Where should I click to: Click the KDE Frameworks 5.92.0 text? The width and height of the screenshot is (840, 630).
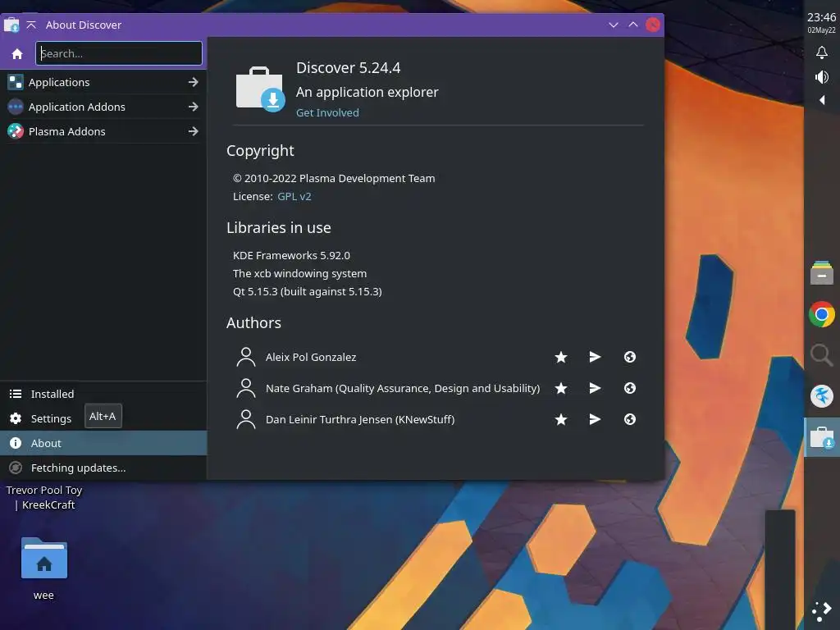[x=291, y=255]
